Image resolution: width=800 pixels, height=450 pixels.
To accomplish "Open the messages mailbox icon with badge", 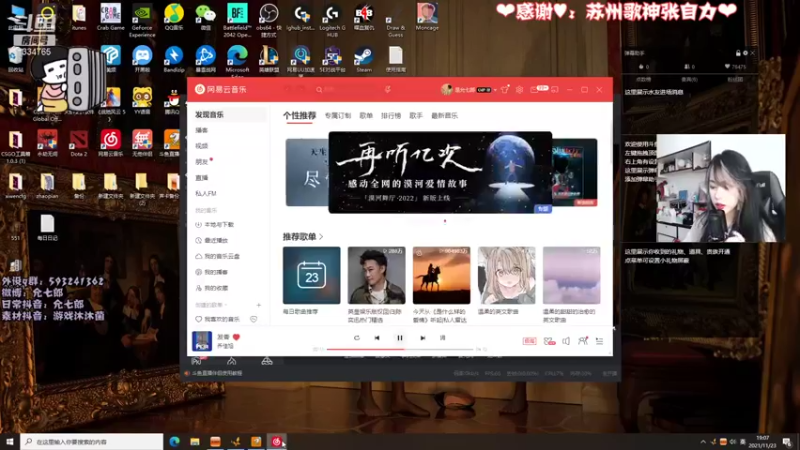I will [x=538, y=89].
